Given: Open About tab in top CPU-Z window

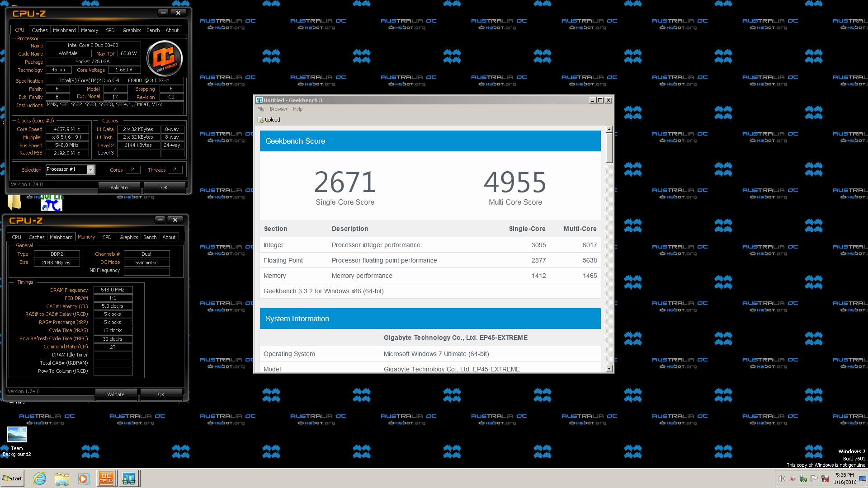Looking at the screenshot, I should 172,30.
